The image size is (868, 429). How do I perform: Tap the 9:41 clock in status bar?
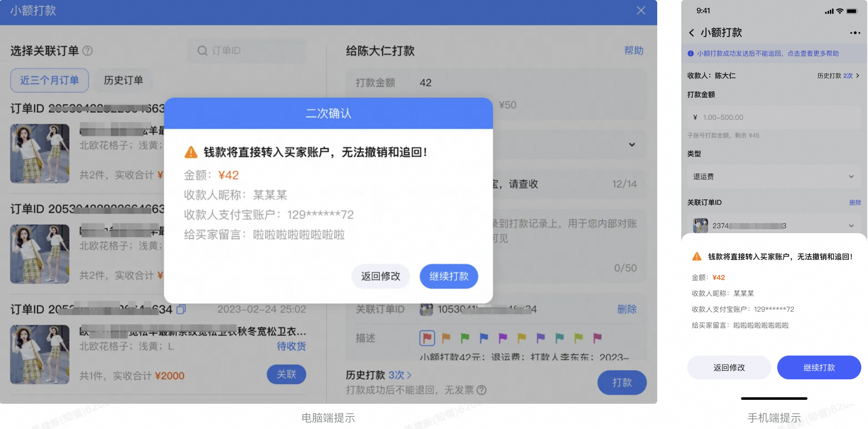point(703,11)
